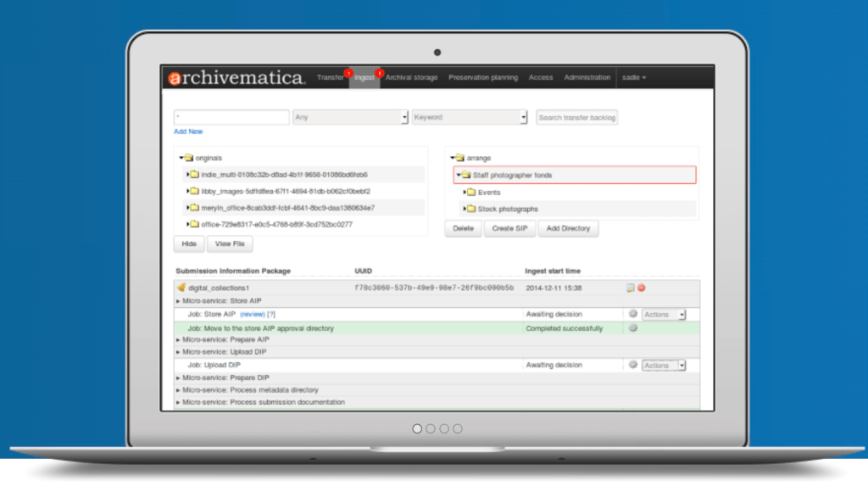Select the third carousel dot indicator
The image size is (868, 503).
(444, 428)
